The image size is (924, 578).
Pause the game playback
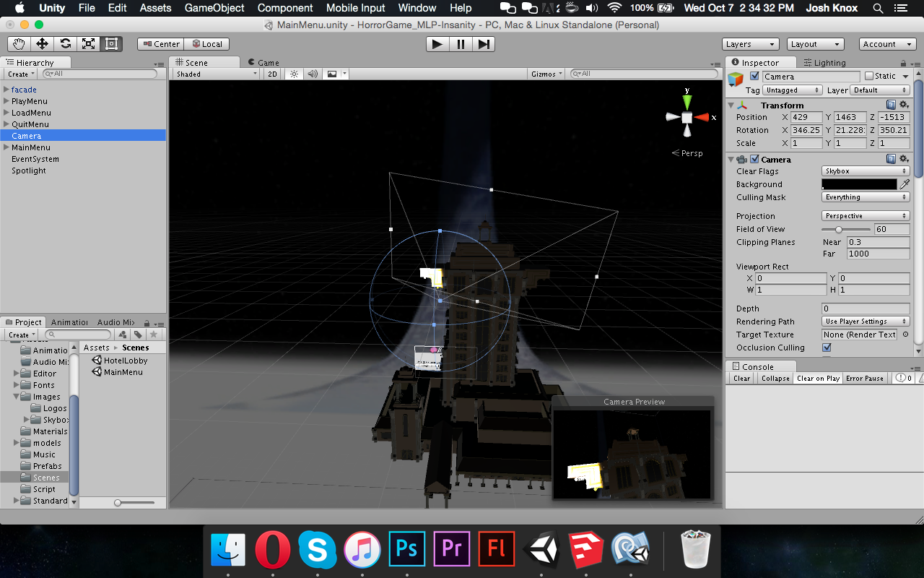tap(460, 44)
